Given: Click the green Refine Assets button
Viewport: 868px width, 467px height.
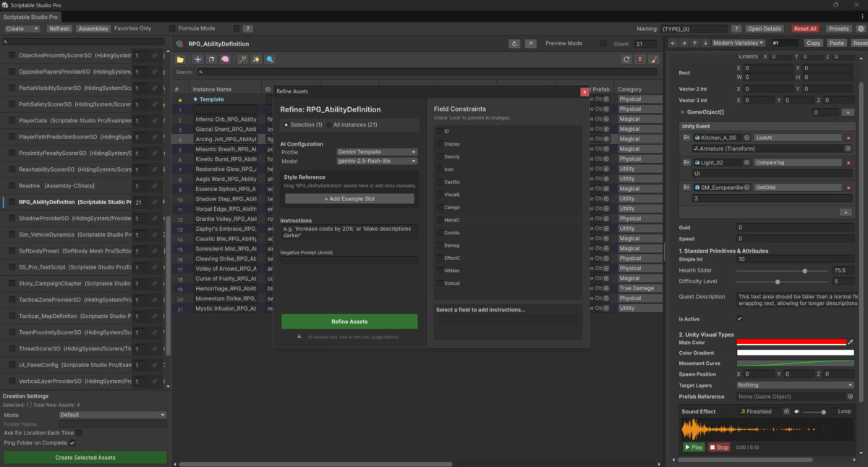Looking at the screenshot, I should coord(349,321).
